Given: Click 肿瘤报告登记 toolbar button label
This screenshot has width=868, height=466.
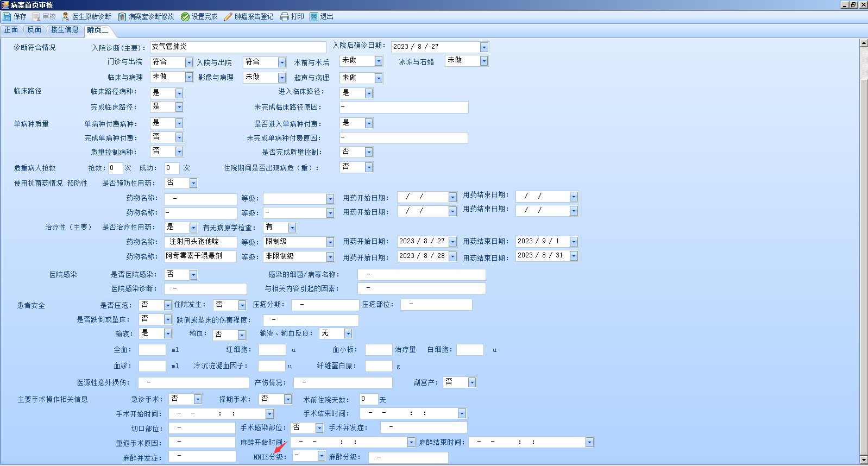Looking at the screenshot, I should 254,17.
